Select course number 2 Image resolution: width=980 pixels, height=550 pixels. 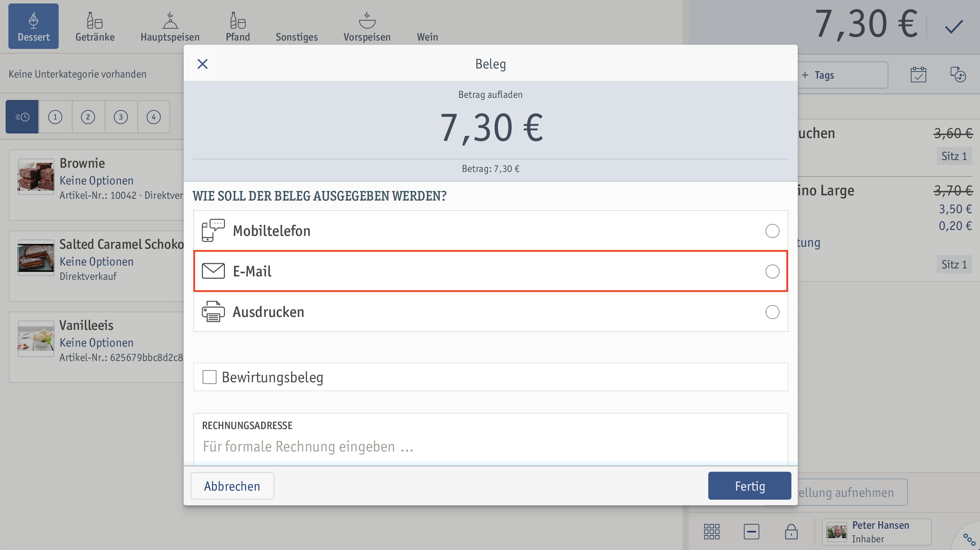click(x=88, y=117)
